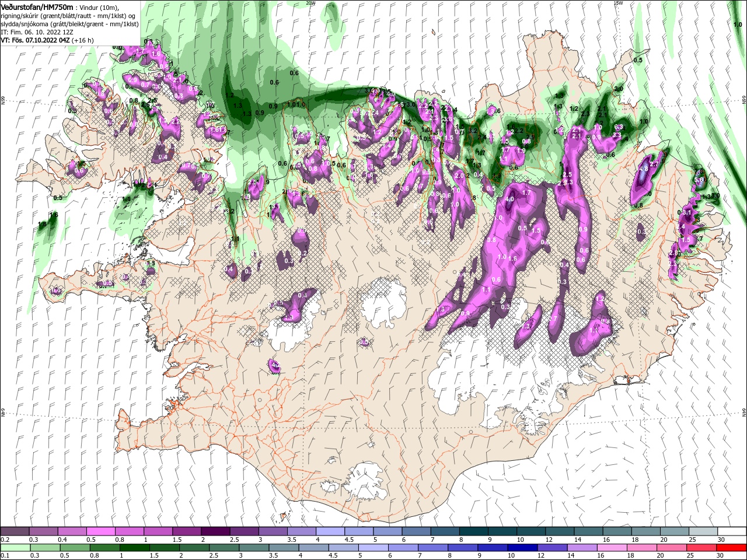Screen dimensions: 747x560
Task: Pick darkest green swatch between 1 and 1.5 on lower scale
Action: [134, 548]
